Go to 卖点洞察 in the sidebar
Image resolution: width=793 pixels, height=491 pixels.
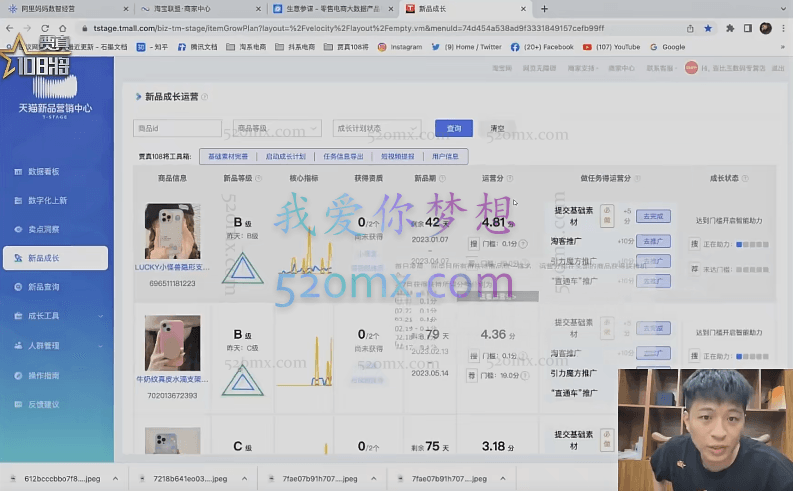coord(43,229)
